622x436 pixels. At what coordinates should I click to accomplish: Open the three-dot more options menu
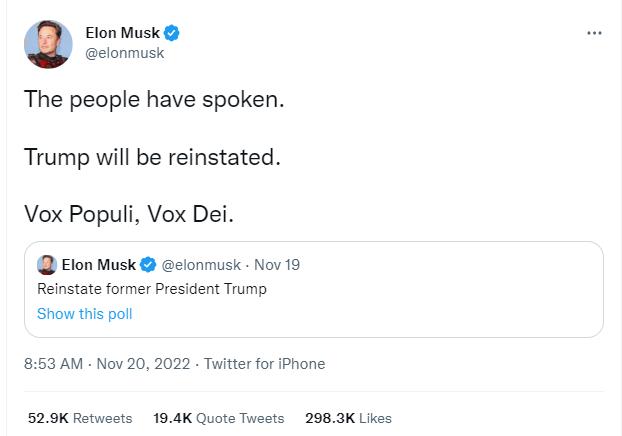tap(594, 34)
